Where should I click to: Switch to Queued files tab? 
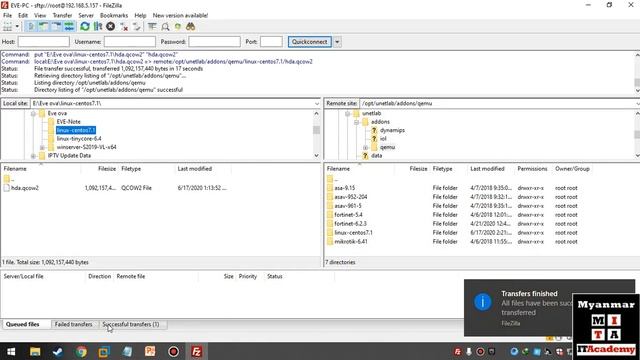(22, 324)
